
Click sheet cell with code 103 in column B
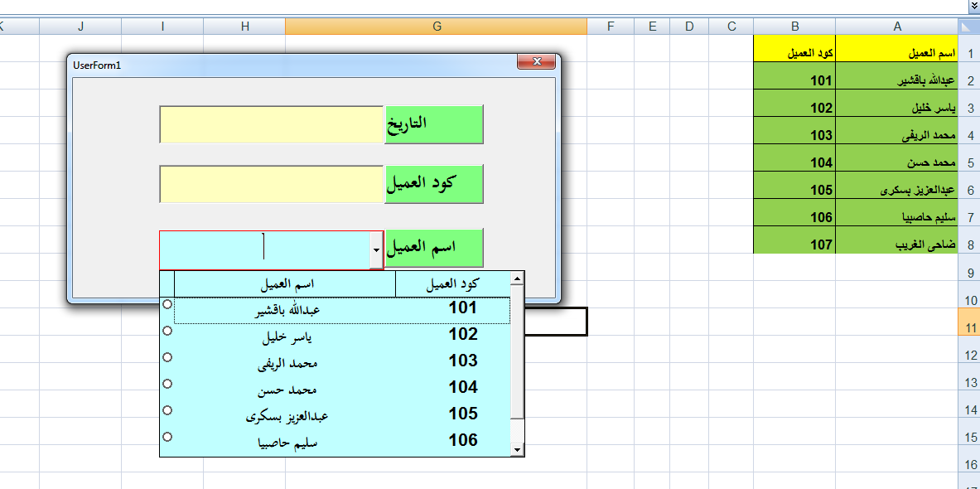(794, 131)
